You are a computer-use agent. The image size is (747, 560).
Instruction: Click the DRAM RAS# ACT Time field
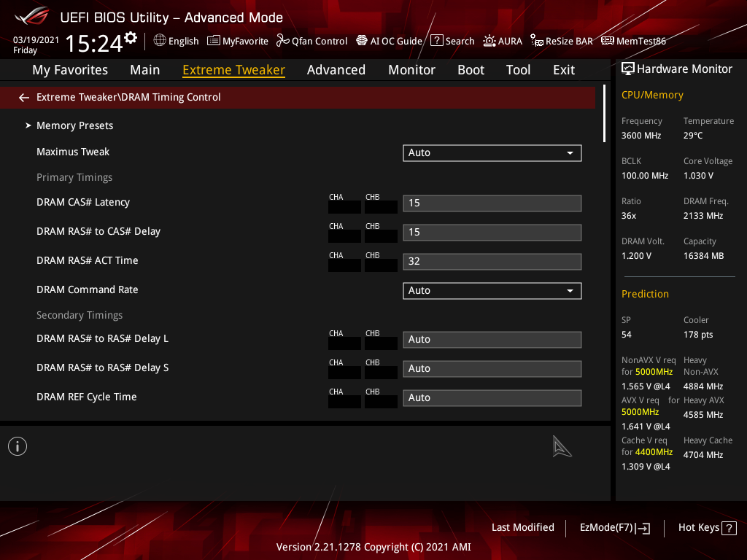point(492,262)
